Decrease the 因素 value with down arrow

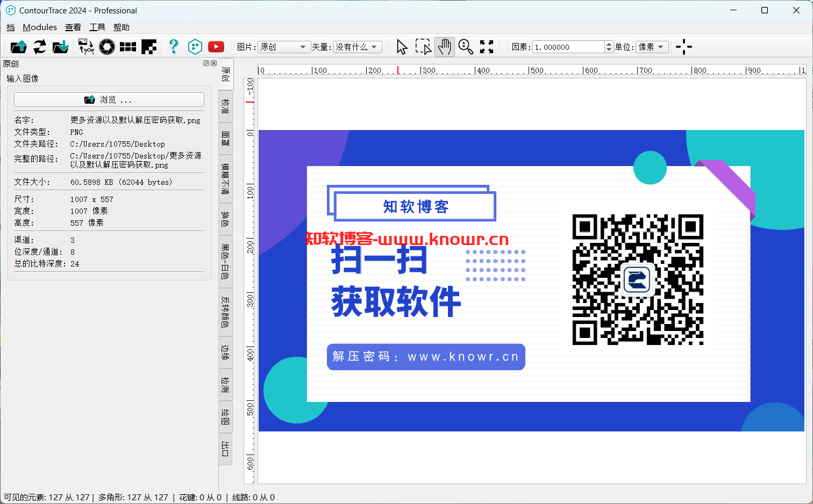(x=609, y=50)
